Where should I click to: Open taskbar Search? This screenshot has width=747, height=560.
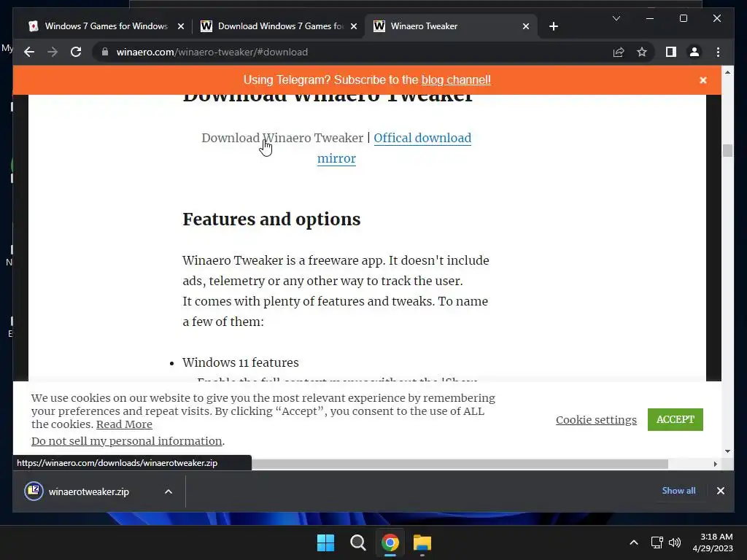click(357, 542)
